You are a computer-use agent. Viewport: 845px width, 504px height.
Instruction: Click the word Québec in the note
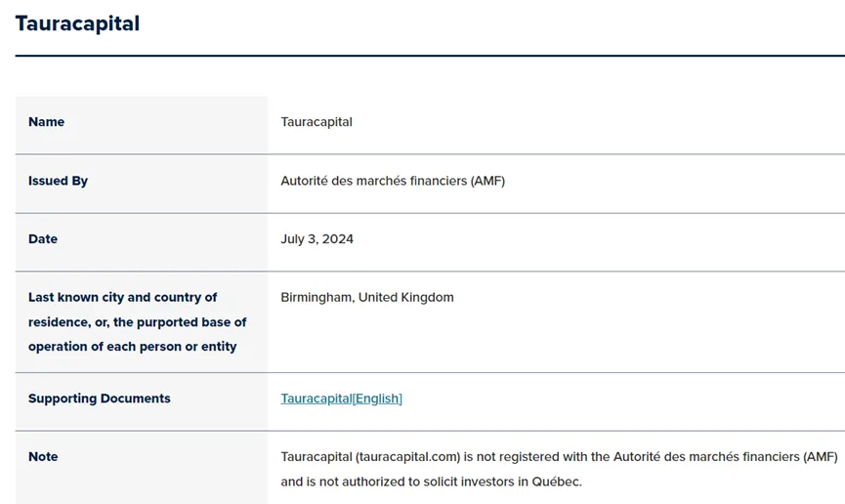click(x=557, y=482)
